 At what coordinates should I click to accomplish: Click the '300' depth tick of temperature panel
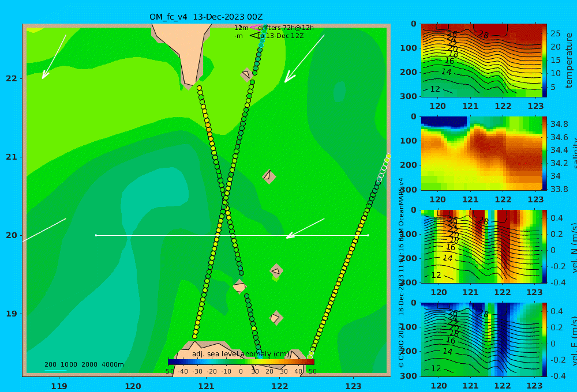point(409,96)
